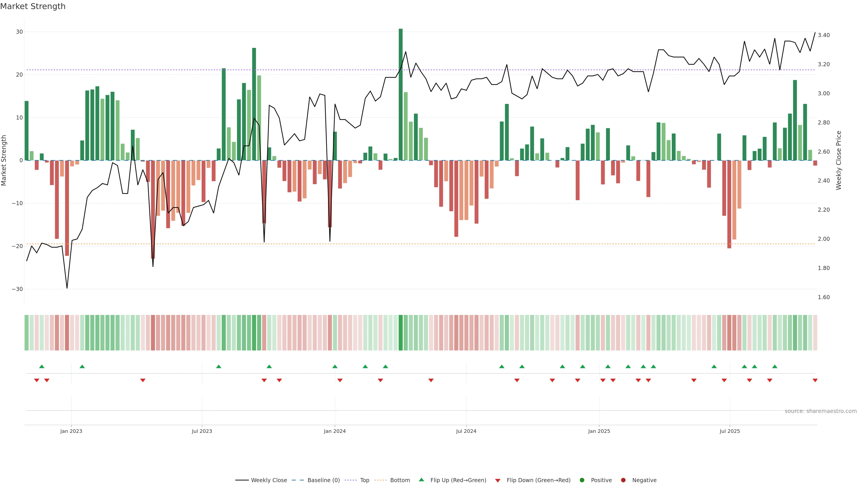Click the Weekly Close Price axis title
Viewport: 868px width, 488px height.
coord(838,160)
